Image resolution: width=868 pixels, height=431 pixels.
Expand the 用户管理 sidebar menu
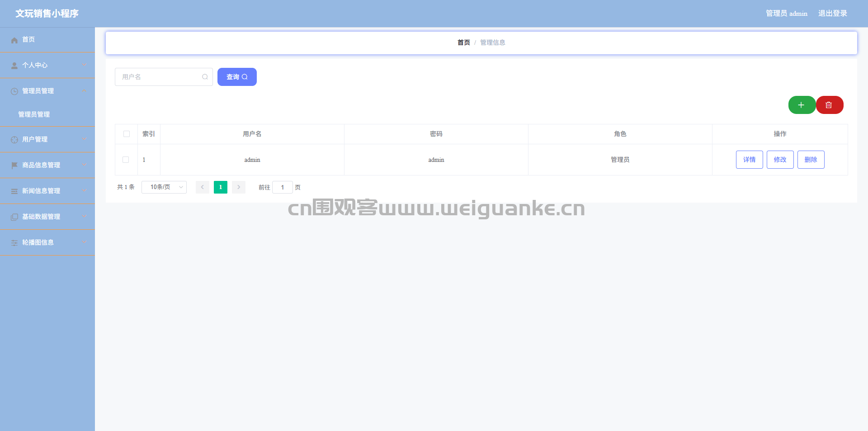[x=47, y=139]
